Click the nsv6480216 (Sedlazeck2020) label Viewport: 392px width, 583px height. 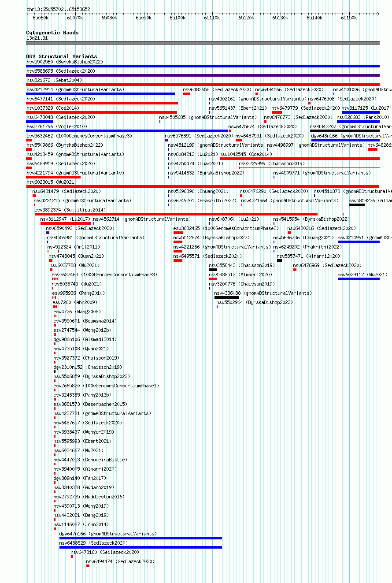pyautogui.click(x=322, y=228)
